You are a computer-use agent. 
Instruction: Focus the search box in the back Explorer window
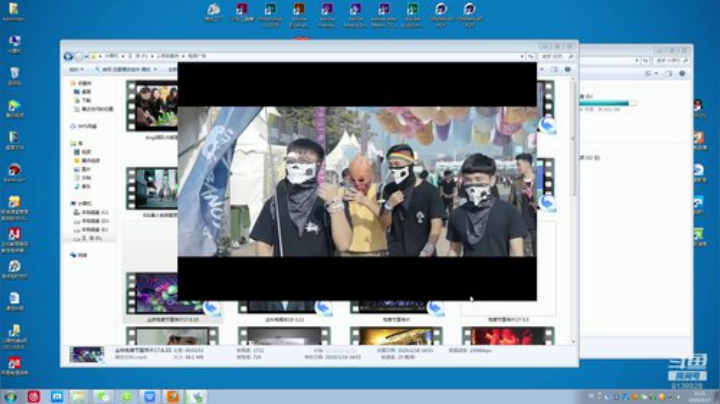pos(672,61)
